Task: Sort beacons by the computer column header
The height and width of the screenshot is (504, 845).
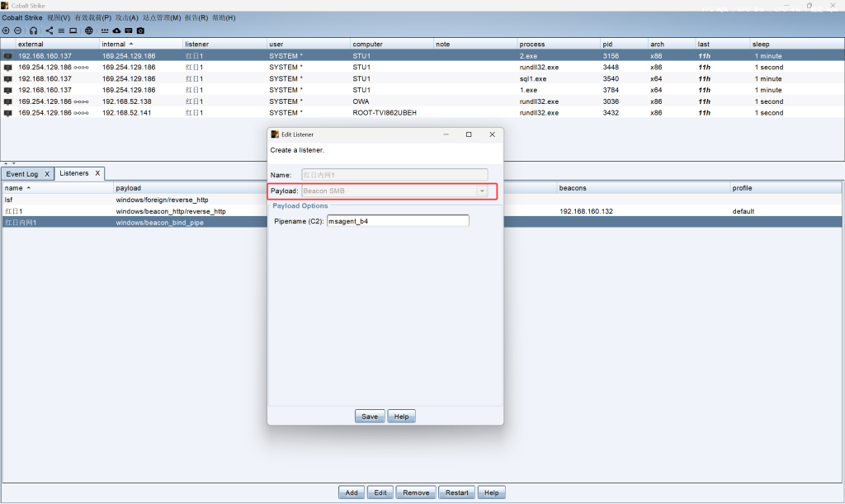Action: [x=392, y=45]
